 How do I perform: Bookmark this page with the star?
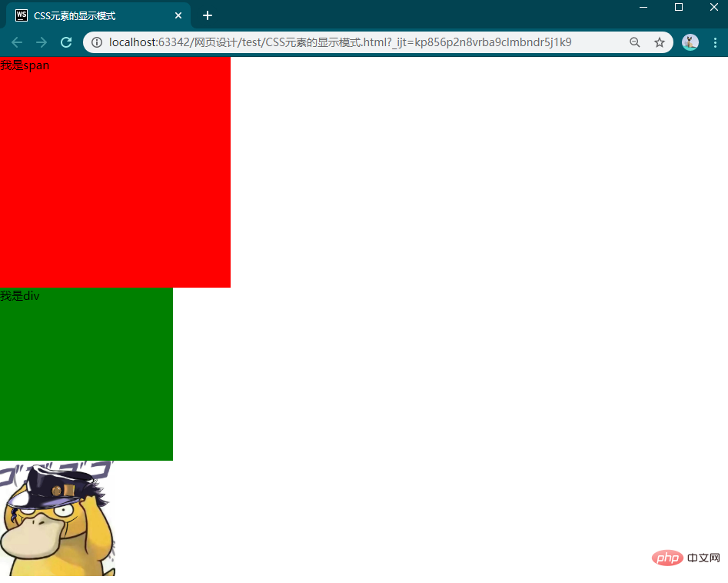(660, 42)
